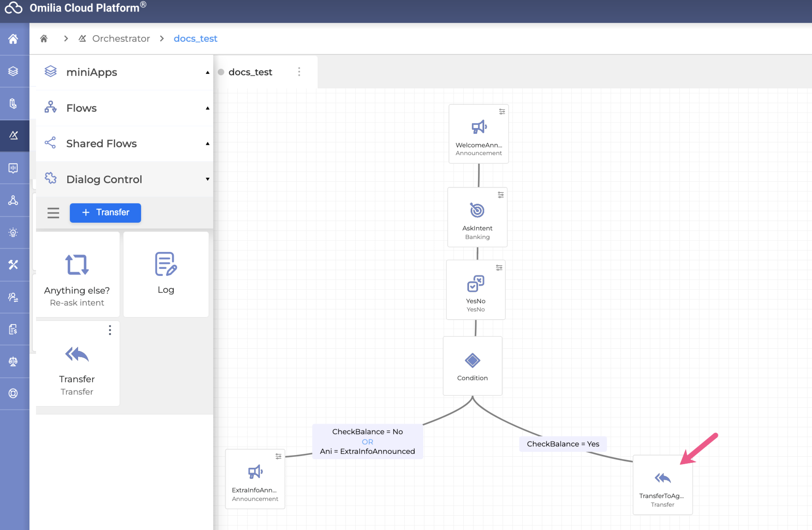Click the lightbulb icon in sidebar
The height and width of the screenshot is (530, 812).
coord(13,232)
